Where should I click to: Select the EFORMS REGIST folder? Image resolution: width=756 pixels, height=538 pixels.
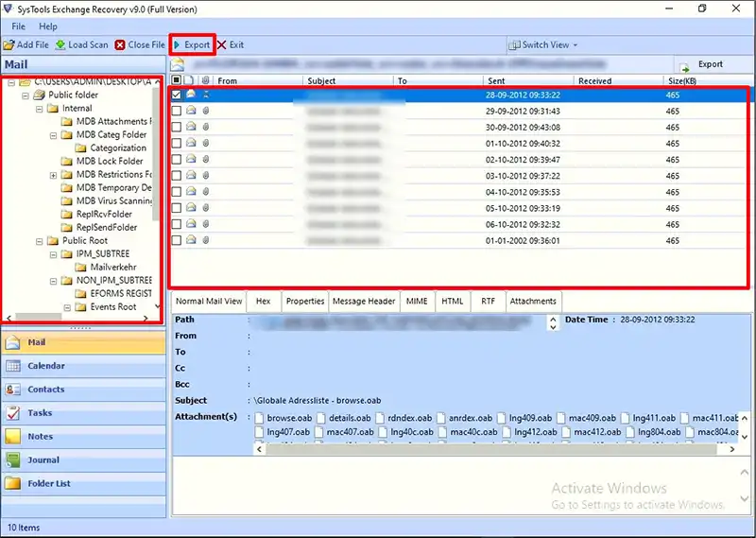pyautogui.click(x=113, y=293)
